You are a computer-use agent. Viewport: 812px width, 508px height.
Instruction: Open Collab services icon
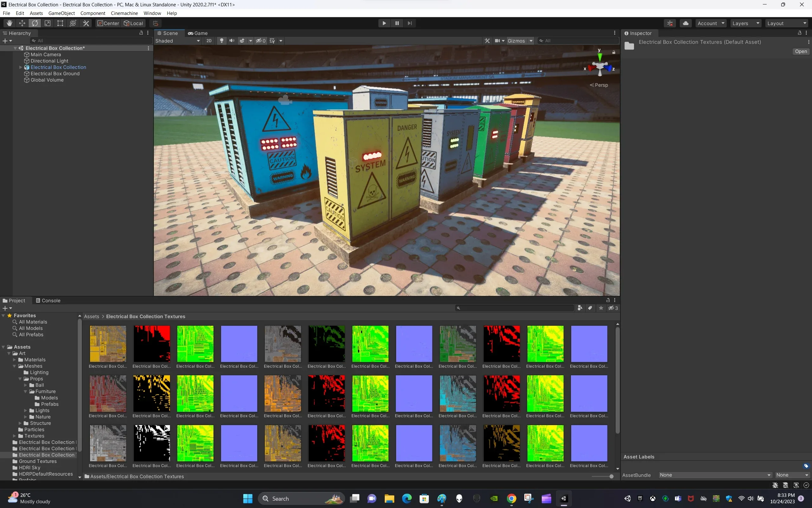click(x=670, y=23)
